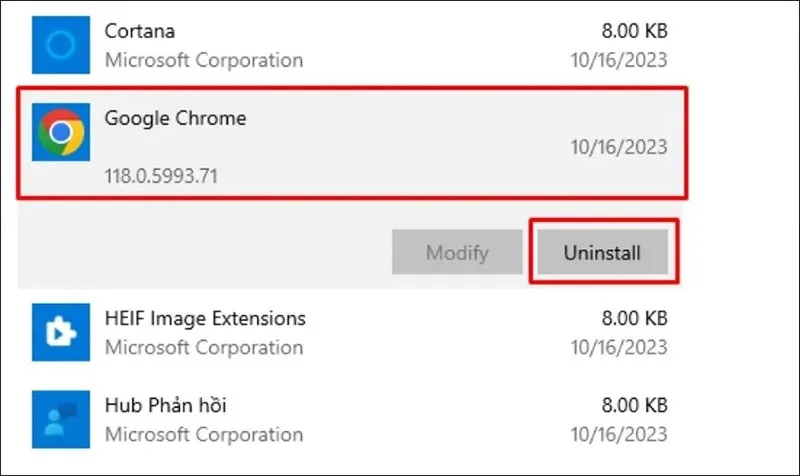
Task: Click the Google Chrome logo icon
Action: [x=61, y=132]
